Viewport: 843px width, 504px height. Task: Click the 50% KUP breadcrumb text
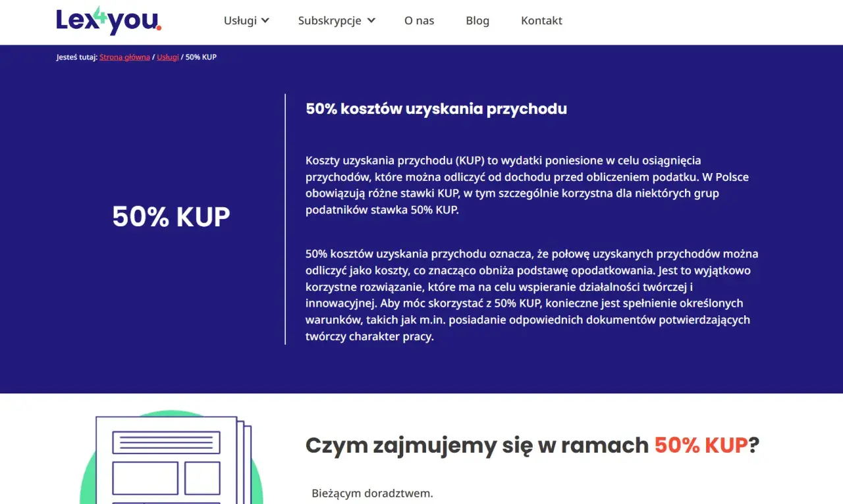[x=201, y=57]
